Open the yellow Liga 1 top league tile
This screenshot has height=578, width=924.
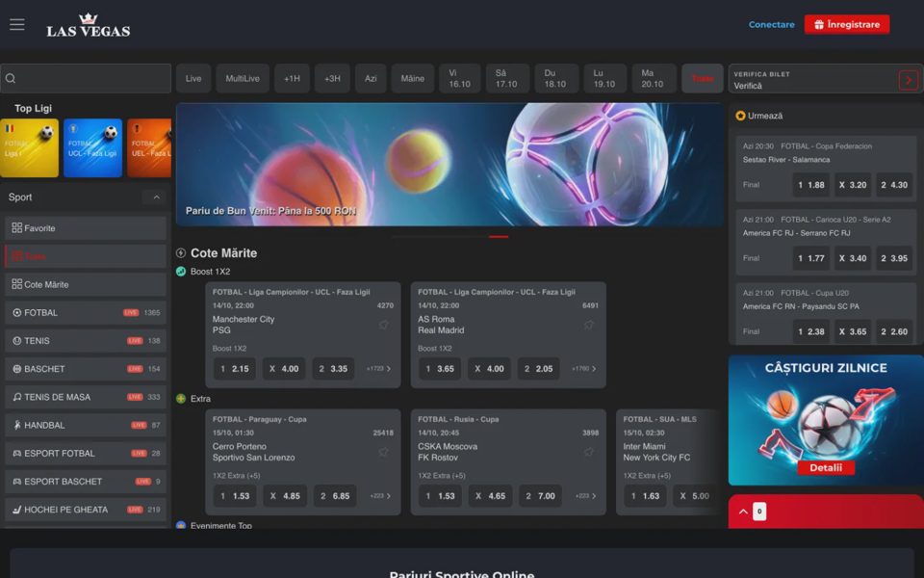click(x=30, y=148)
